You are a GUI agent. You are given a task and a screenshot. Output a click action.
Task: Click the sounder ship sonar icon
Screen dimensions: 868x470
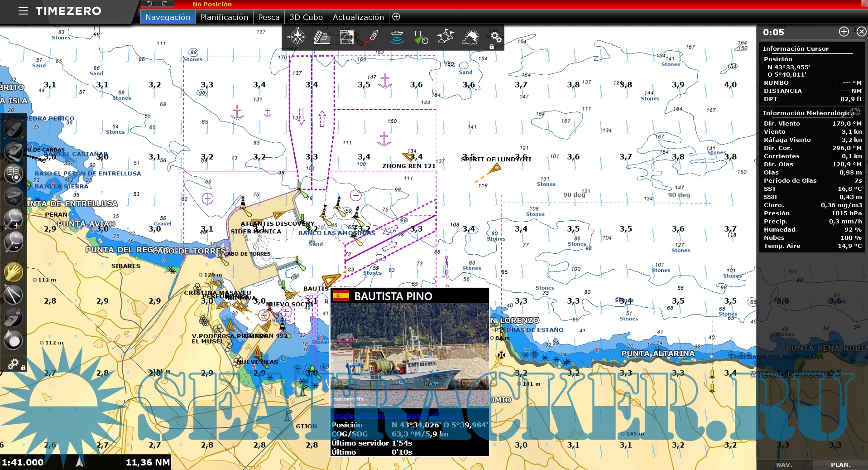pos(397,37)
